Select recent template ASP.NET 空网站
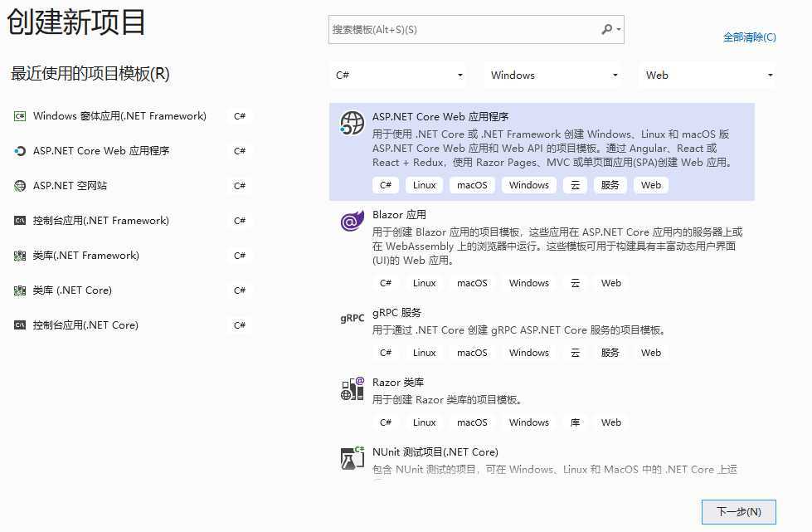This screenshot has width=812, height=532. [70, 185]
